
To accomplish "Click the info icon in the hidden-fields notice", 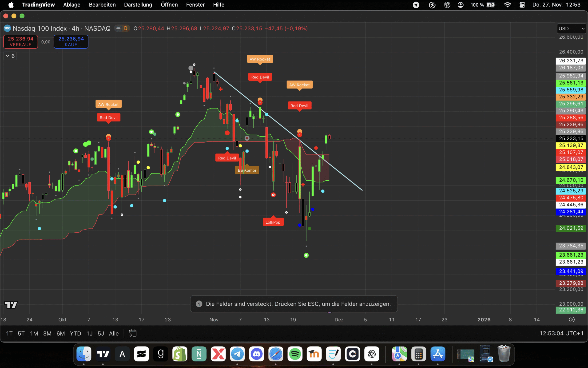I will tap(199, 304).
